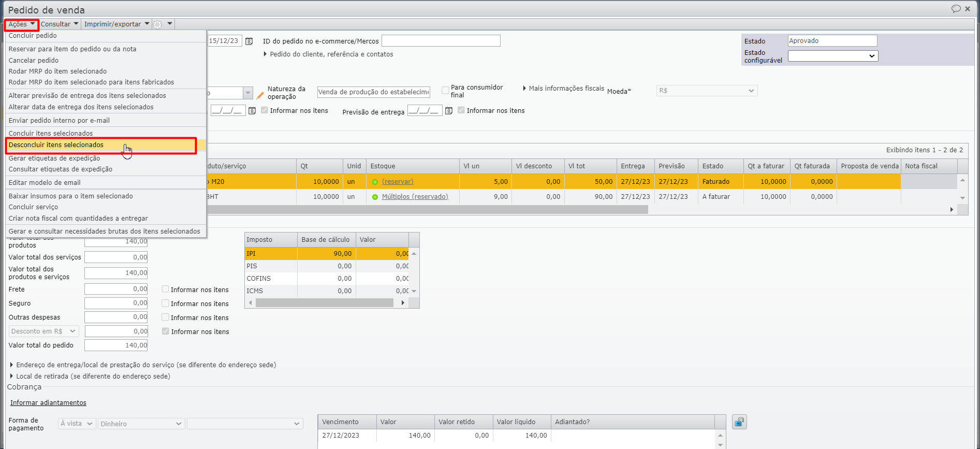
Task: Click the e-commerce/Mercos order ID field
Action: [441, 41]
